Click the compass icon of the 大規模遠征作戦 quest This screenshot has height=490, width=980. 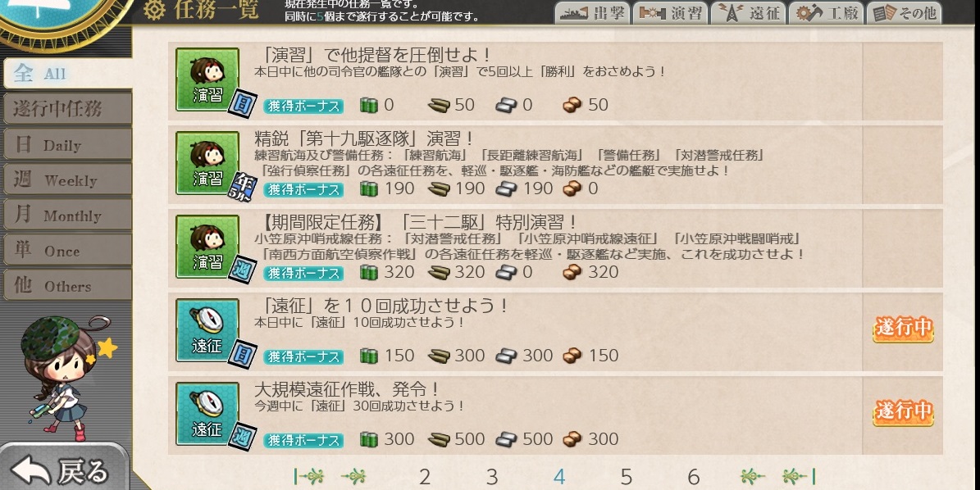click(207, 414)
